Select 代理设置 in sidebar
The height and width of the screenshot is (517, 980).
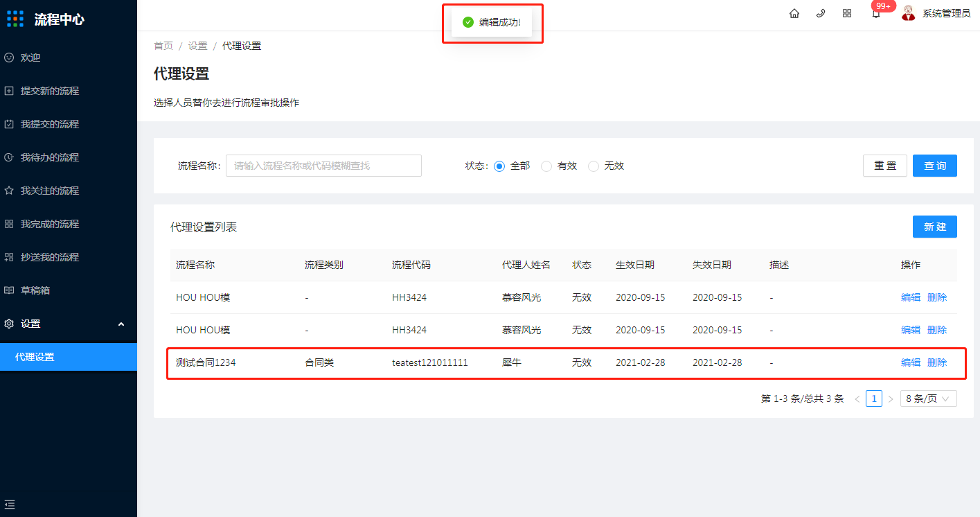coord(69,357)
